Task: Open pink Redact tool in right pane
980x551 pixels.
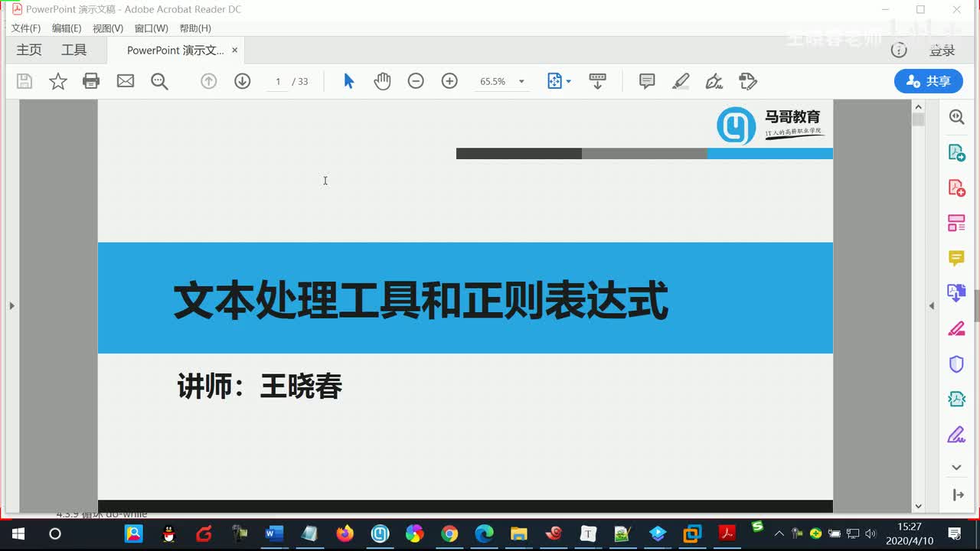Action: pos(956,329)
